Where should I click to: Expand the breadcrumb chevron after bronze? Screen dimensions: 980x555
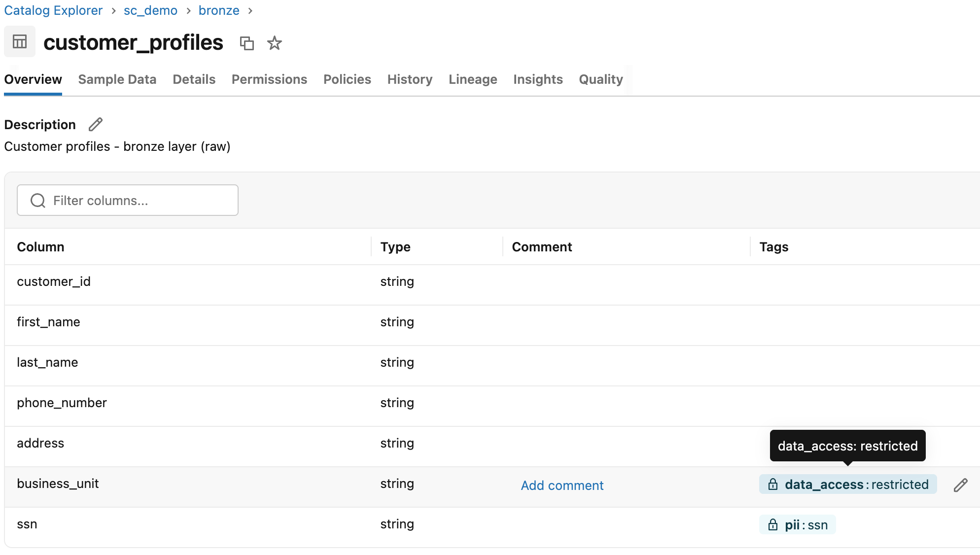pos(250,10)
